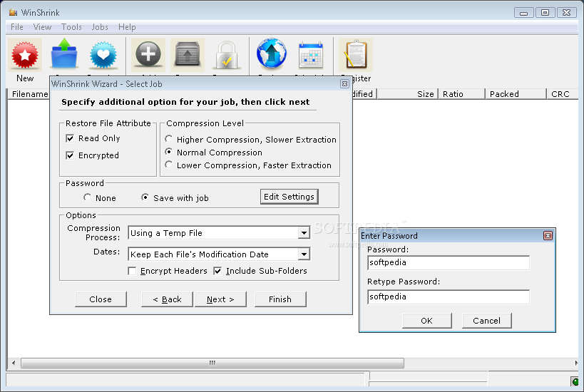This screenshot has width=584, height=392.
Task: Open the Compression Process dropdown
Action: [x=304, y=233]
